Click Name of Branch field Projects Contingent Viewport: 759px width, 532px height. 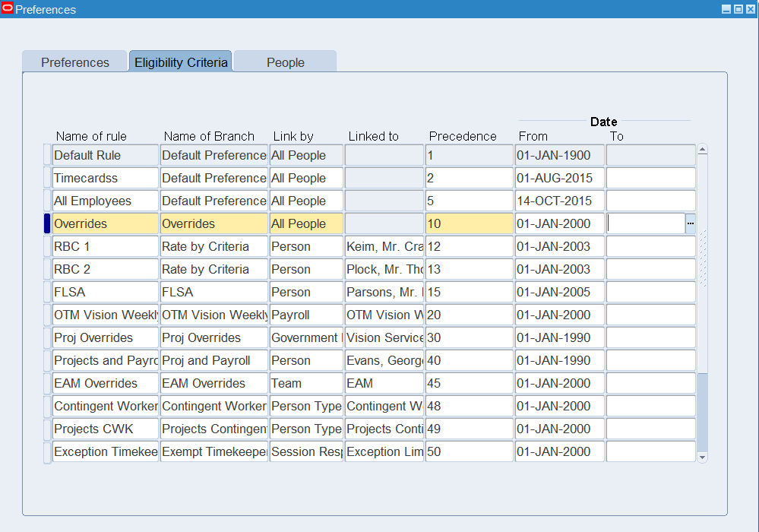coord(214,429)
